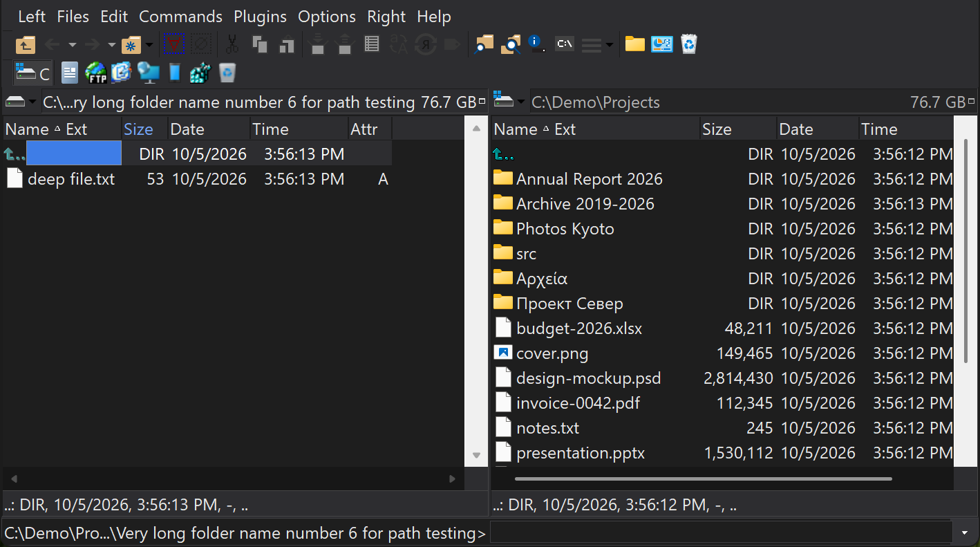The image size is (980, 547).
Task: Open the Plugins menu
Action: pos(260,17)
